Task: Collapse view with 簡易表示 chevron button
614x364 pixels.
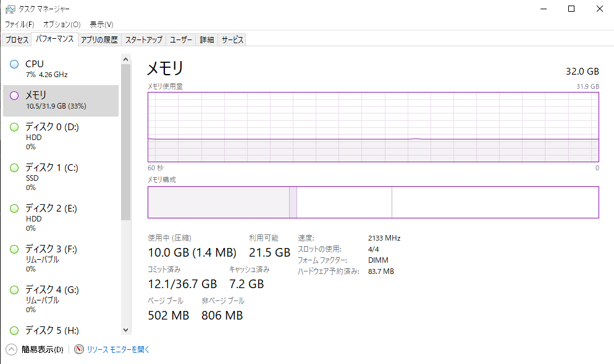Action: [11, 349]
